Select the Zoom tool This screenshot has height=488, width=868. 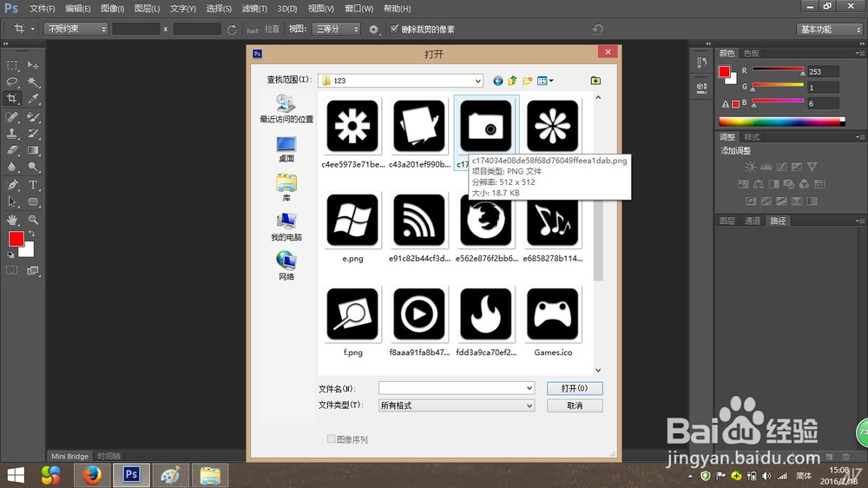tap(33, 220)
